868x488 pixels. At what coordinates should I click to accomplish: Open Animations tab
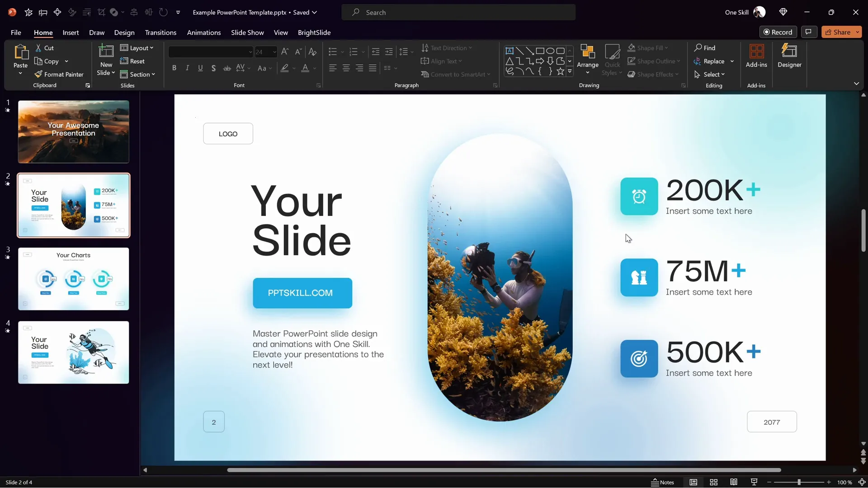point(204,33)
